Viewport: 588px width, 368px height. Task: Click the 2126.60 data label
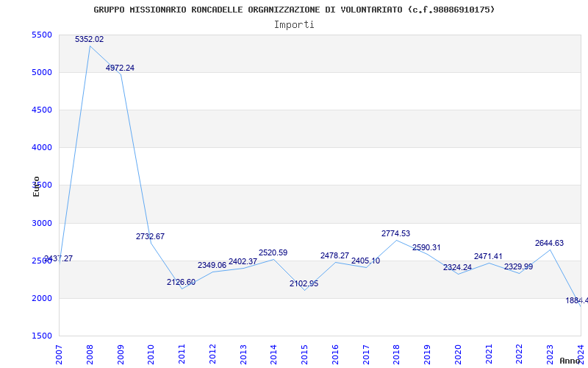pyautogui.click(x=181, y=282)
